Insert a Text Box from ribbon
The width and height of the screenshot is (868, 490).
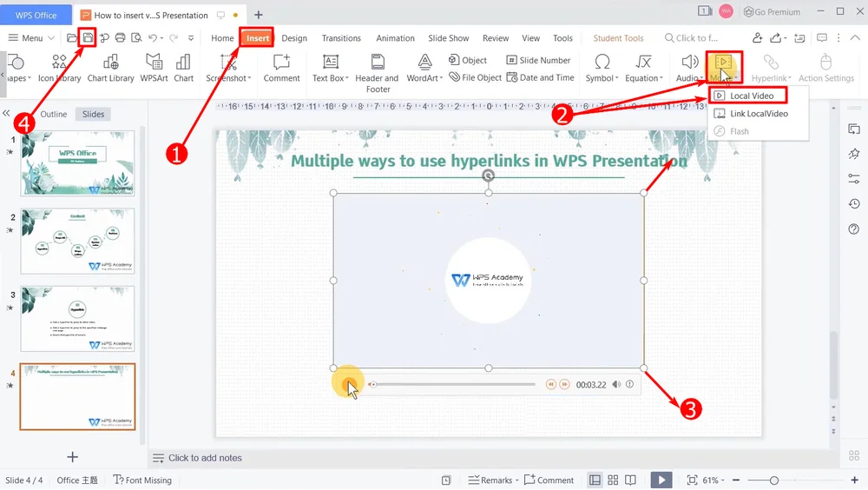click(329, 68)
